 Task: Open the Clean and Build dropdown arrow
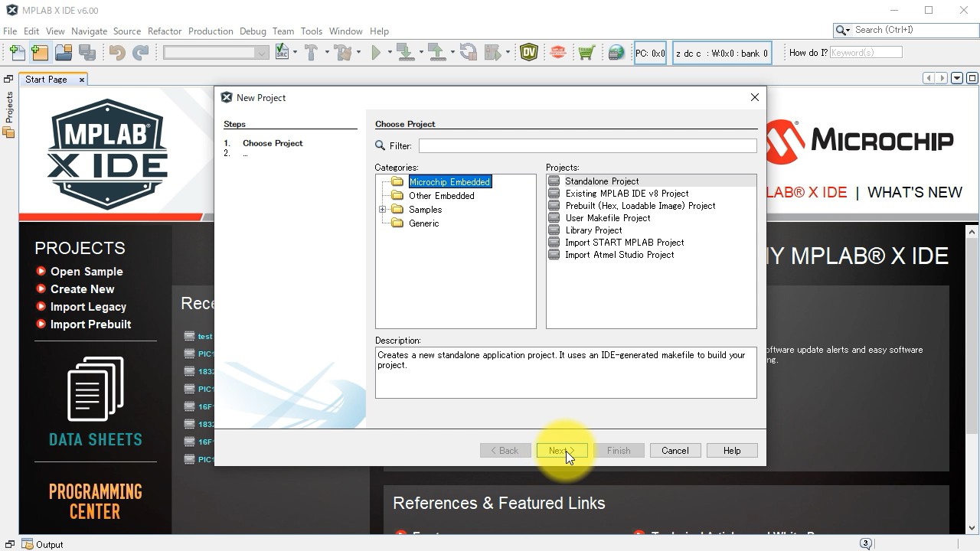click(358, 52)
